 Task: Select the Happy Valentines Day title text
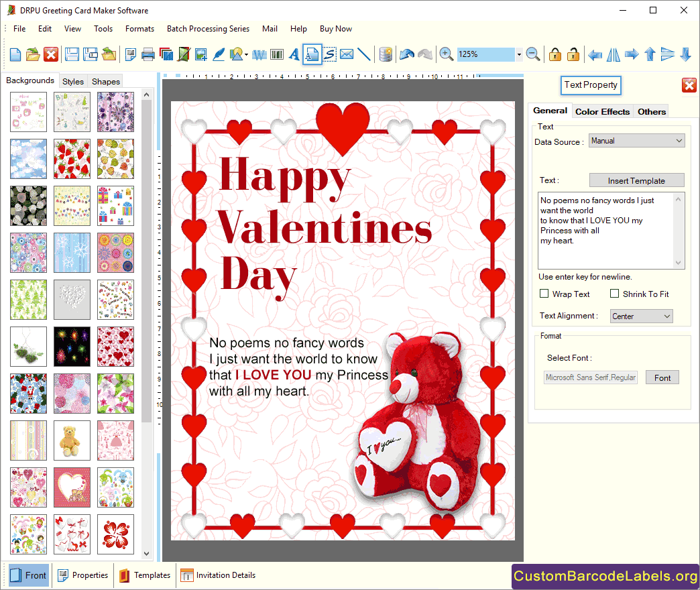coord(325,227)
